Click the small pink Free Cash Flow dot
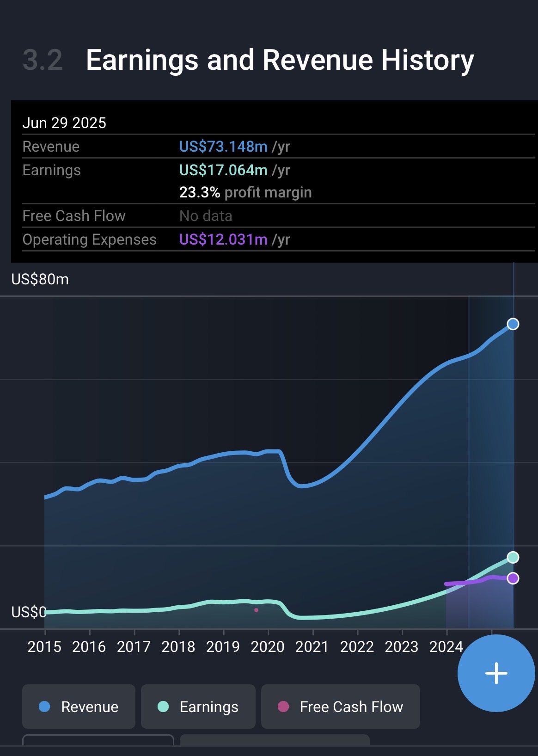Image resolution: width=538 pixels, height=756 pixels. (256, 610)
